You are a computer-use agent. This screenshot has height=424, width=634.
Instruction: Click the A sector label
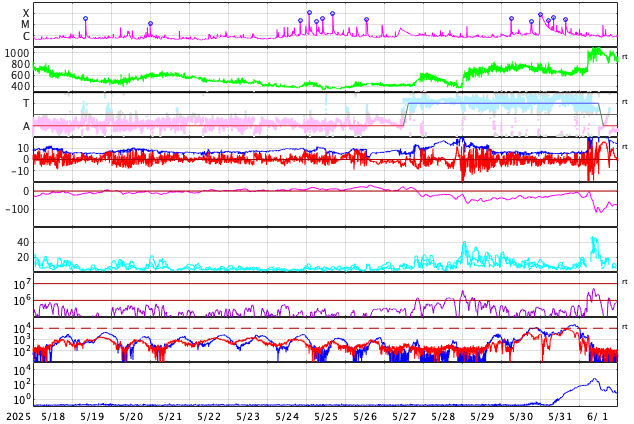tap(26, 127)
